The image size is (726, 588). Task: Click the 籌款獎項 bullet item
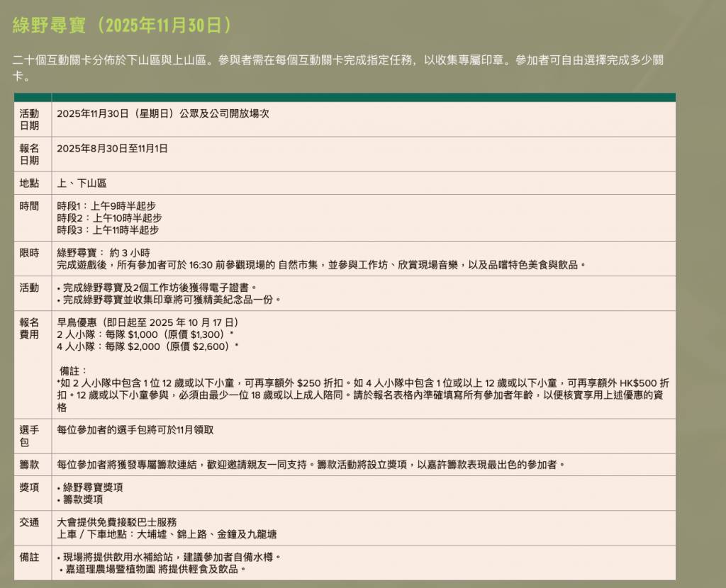coord(83,499)
